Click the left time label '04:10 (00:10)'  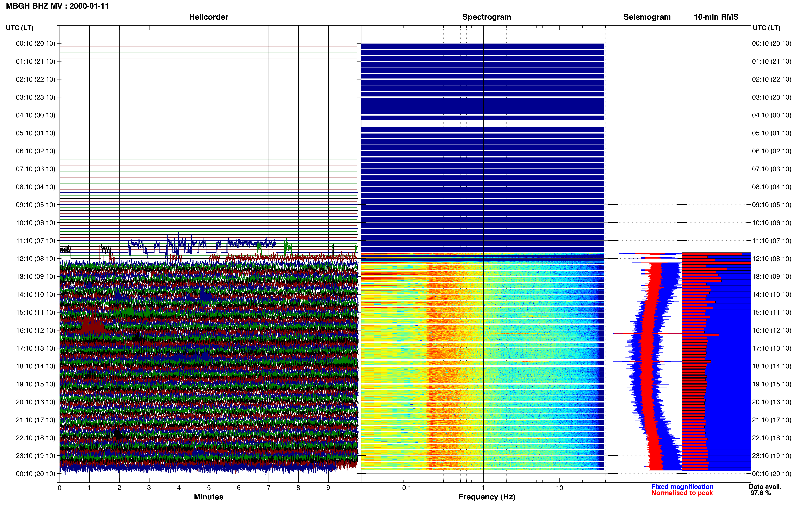pos(36,115)
